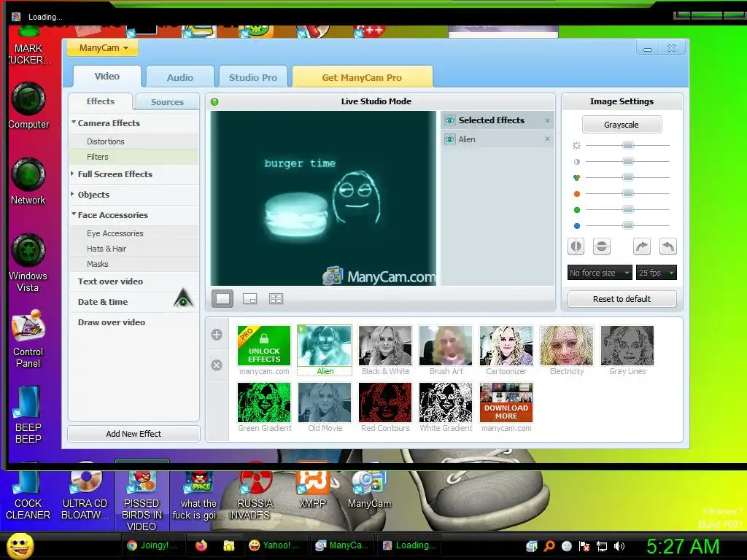Select single-view layout icon below preview

coord(222,298)
